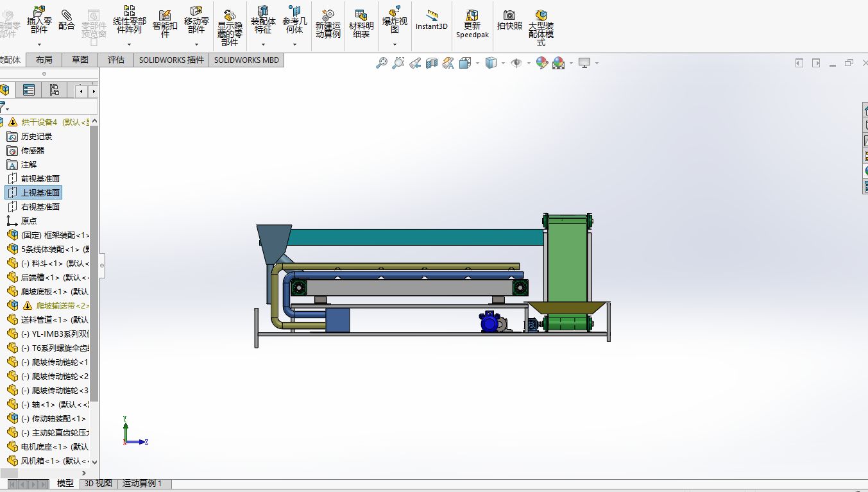Open 材料明细表 Bill of Materials

tap(361, 24)
